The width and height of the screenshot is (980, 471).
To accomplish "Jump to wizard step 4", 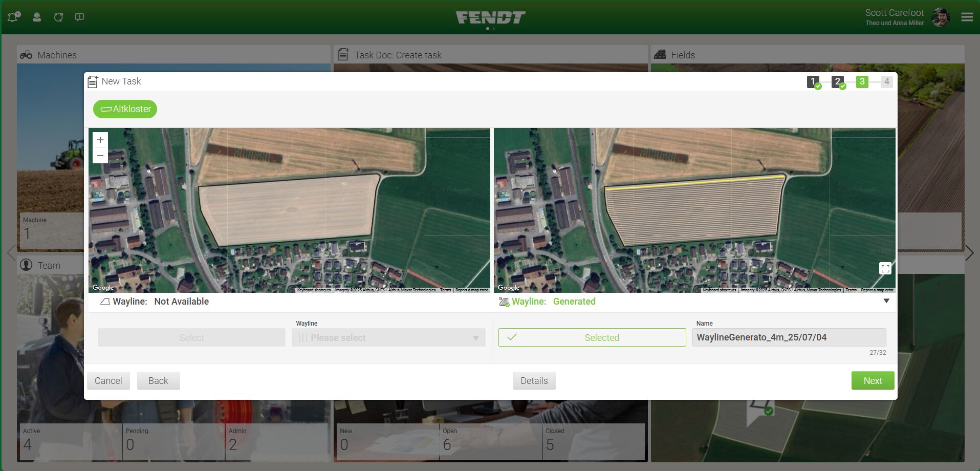I will tap(886, 81).
